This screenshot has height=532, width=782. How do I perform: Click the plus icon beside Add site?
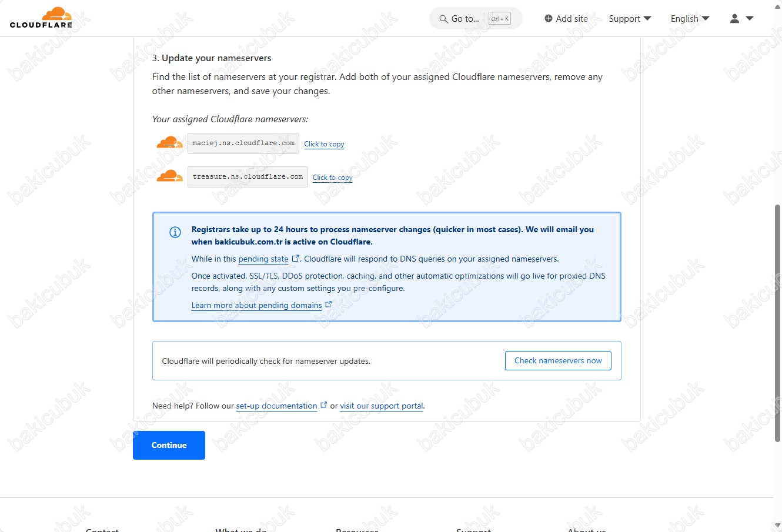point(549,18)
